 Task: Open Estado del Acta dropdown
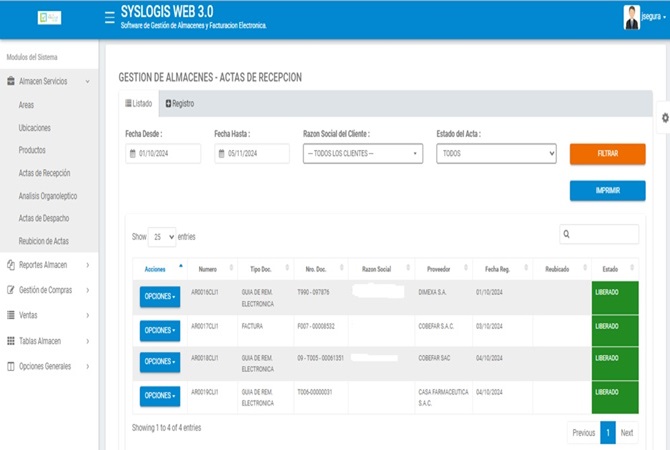click(496, 153)
